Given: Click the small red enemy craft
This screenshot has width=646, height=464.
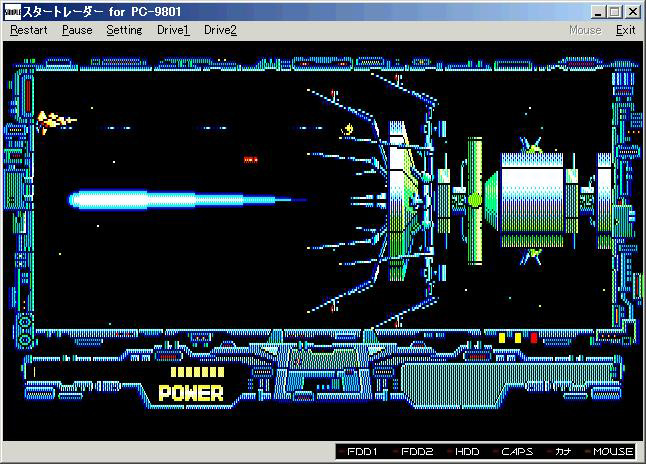Looking at the screenshot, I should 250,159.
